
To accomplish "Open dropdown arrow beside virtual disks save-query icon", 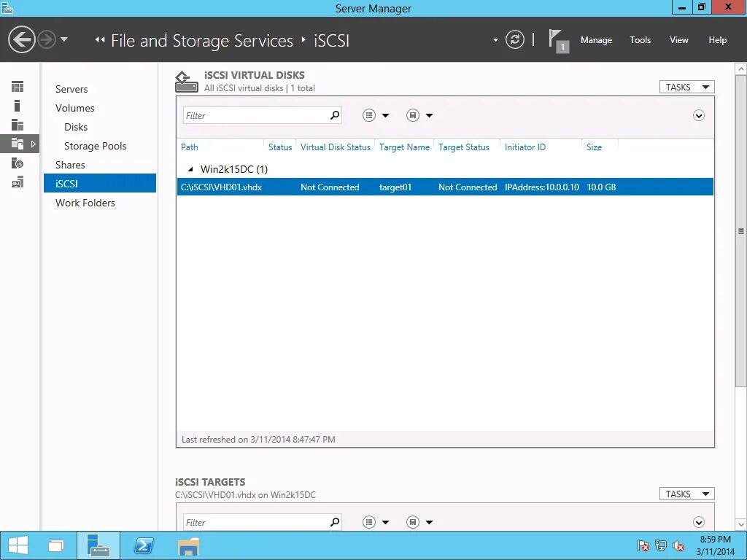I will click(429, 116).
